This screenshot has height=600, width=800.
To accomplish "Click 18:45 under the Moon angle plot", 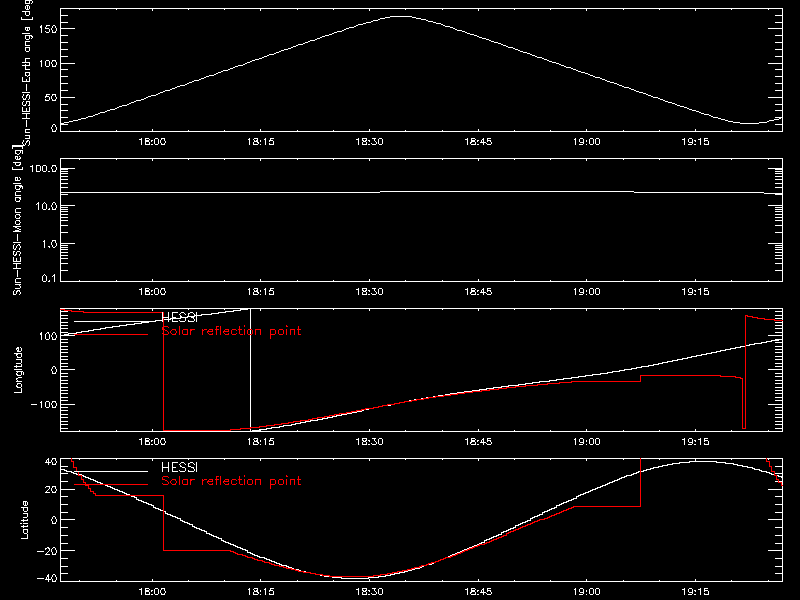I will click(478, 291).
